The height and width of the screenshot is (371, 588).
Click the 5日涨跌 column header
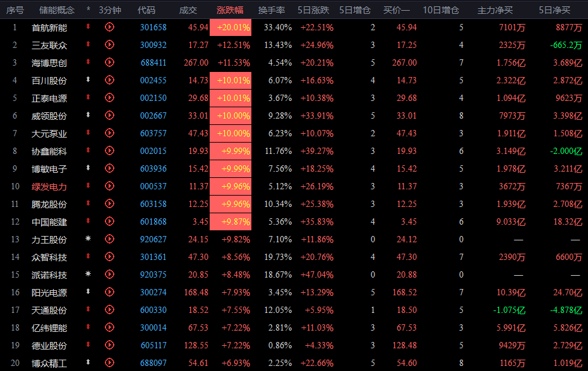(315, 10)
